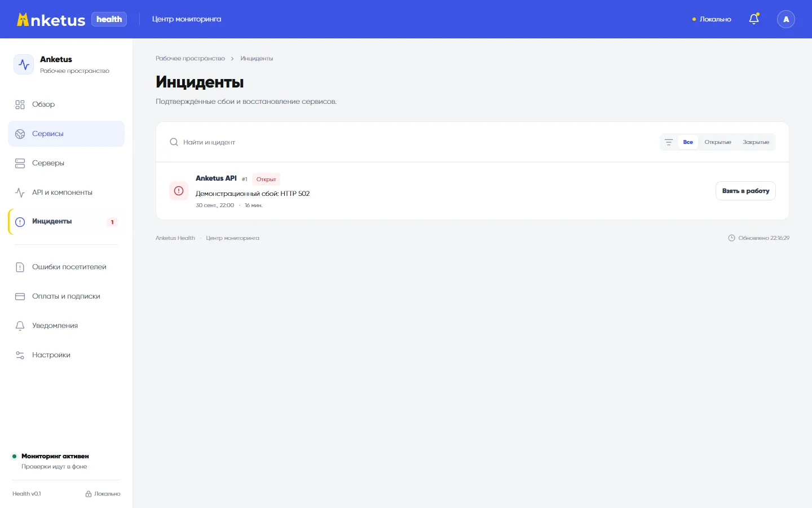Open Настройки page
Viewport: 812px width, 508px height.
[66, 355]
